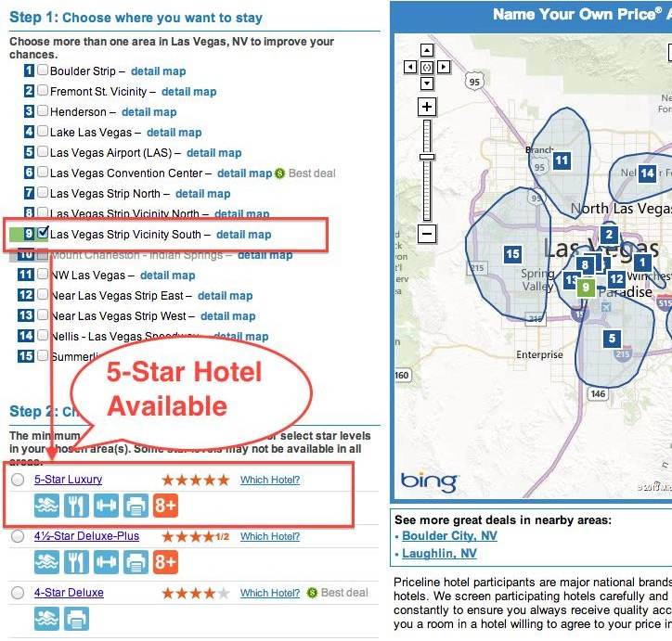Open the 4½-Star Deluxe-Plus link

(x=86, y=535)
